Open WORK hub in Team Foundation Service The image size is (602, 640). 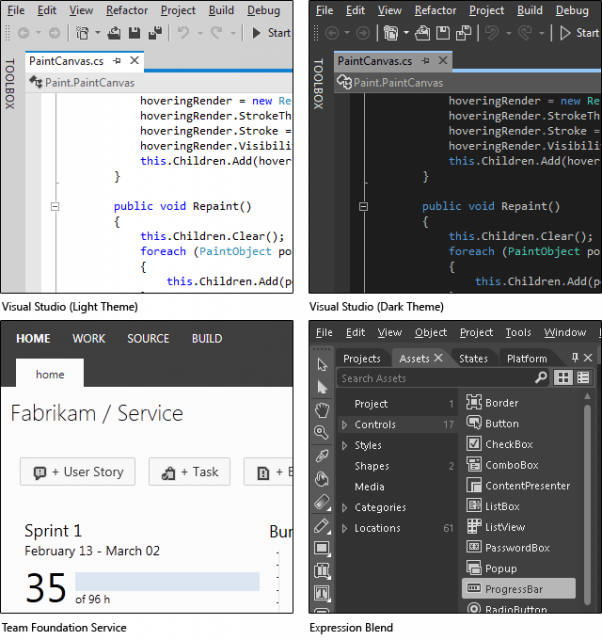coord(89,338)
